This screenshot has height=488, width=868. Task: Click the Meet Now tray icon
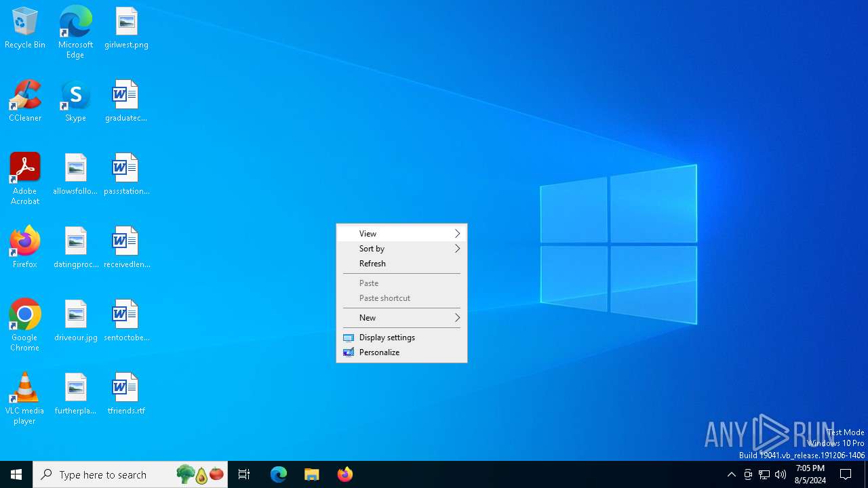tap(748, 474)
